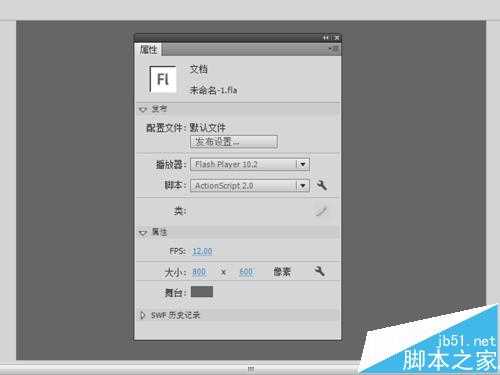500x375 pixels.
Task: Click the pencil icon to edit 类 definition
Action: point(321,211)
